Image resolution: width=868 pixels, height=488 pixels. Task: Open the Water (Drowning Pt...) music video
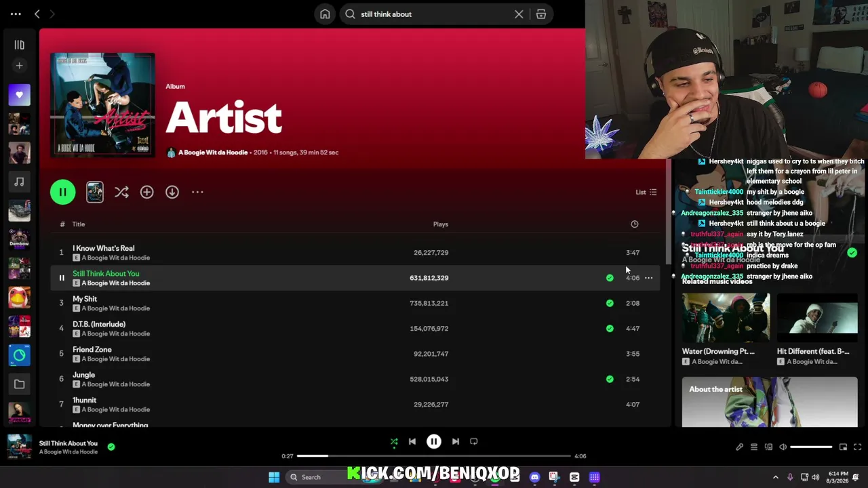pos(726,329)
